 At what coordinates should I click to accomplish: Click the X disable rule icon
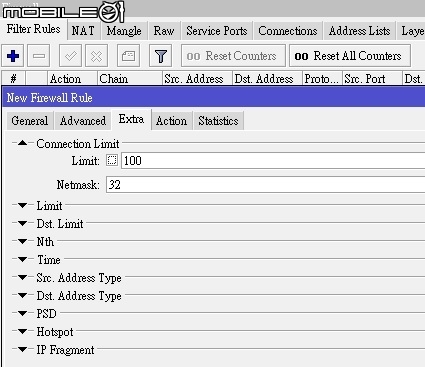(96, 56)
